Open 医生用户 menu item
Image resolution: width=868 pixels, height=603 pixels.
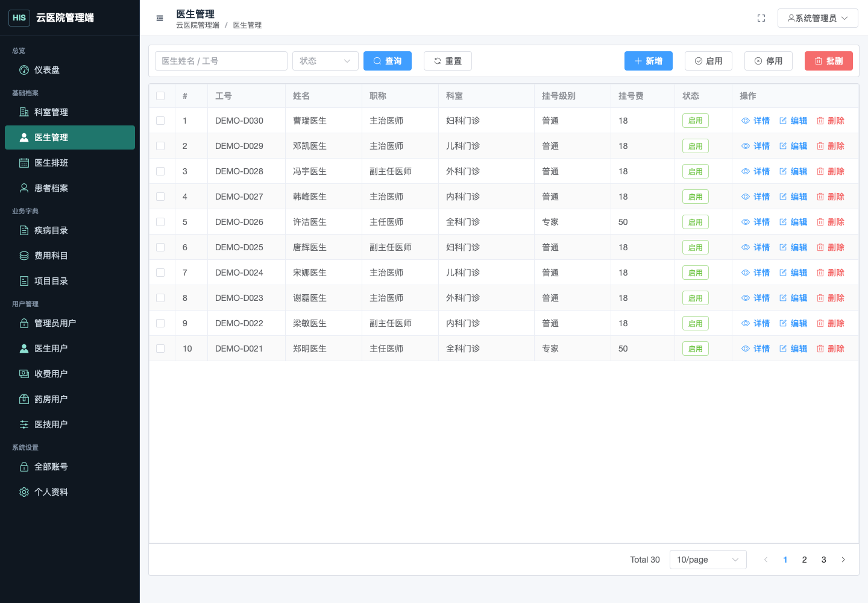pos(70,349)
